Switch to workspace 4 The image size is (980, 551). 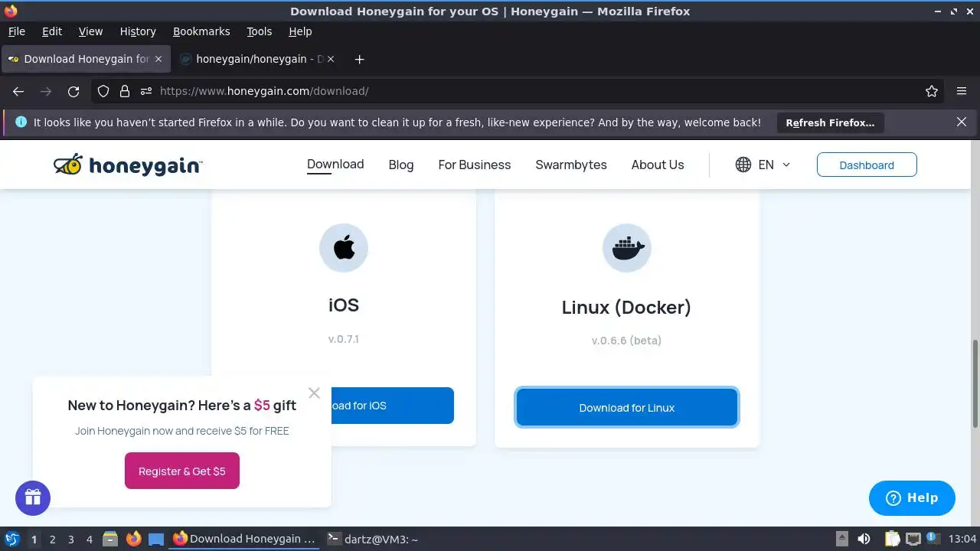(x=89, y=539)
